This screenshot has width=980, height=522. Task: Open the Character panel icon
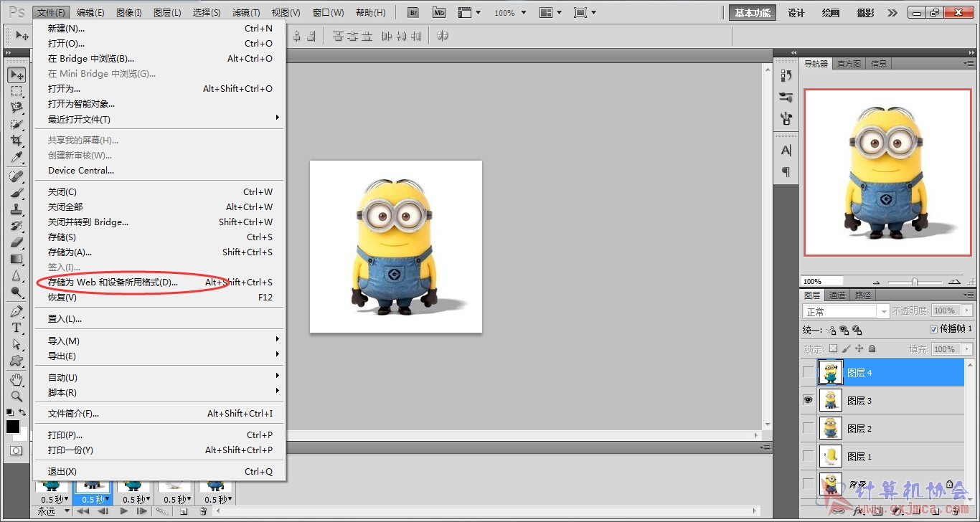[786, 151]
